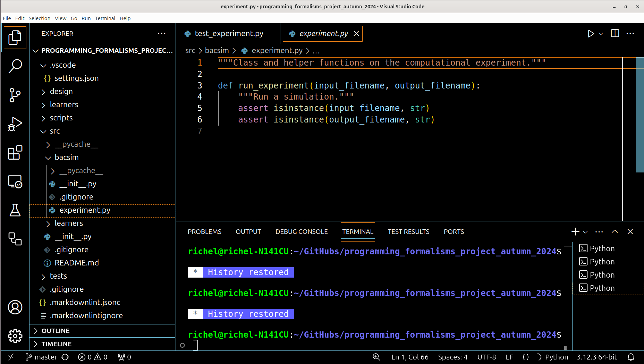Screen dimensions: 644x364
Task: Open the Source Control view
Action: 15,95
